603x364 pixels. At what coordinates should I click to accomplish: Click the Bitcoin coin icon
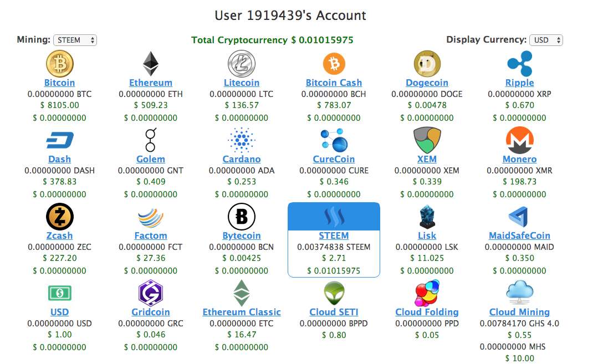tap(59, 64)
